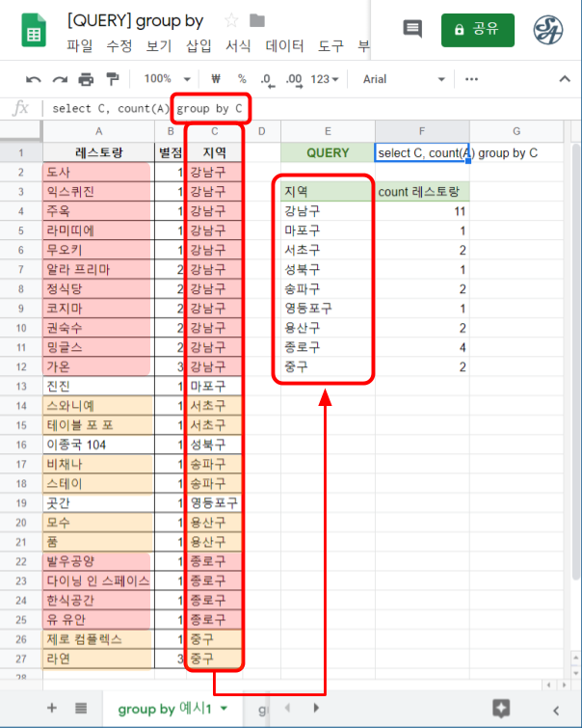Select the count 레스토랑 header cell
The height and width of the screenshot is (728, 582).
(421, 192)
